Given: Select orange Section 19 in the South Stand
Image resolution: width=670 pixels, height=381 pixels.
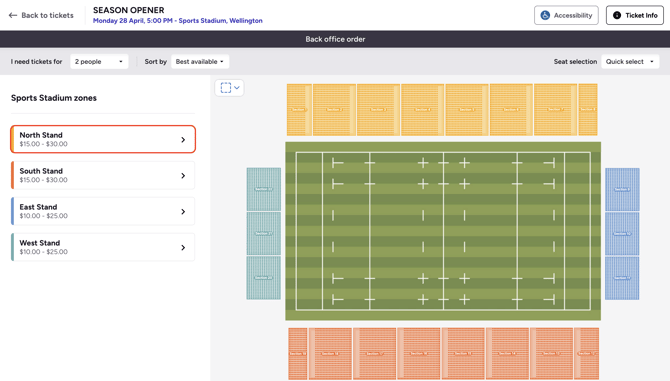Looking at the screenshot, I should coord(298,354).
